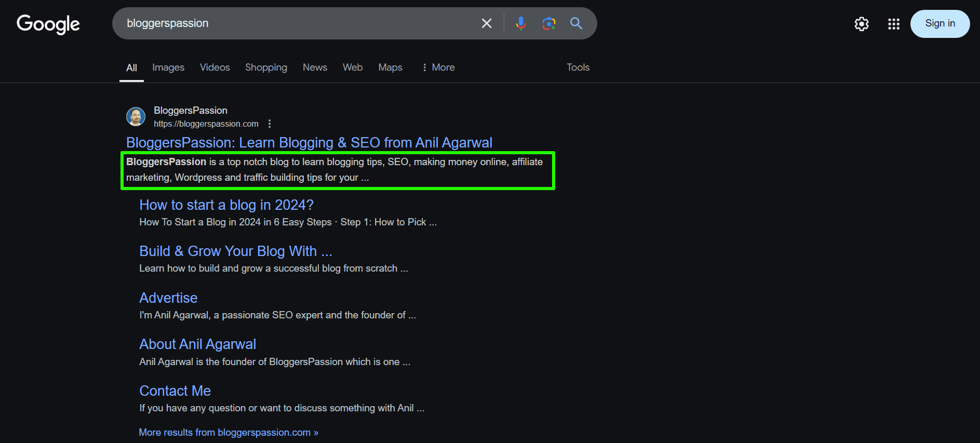The width and height of the screenshot is (980, 443).
Task: Click the https://bloggerspassion.com URL text
Action: [x=206, y=124]
